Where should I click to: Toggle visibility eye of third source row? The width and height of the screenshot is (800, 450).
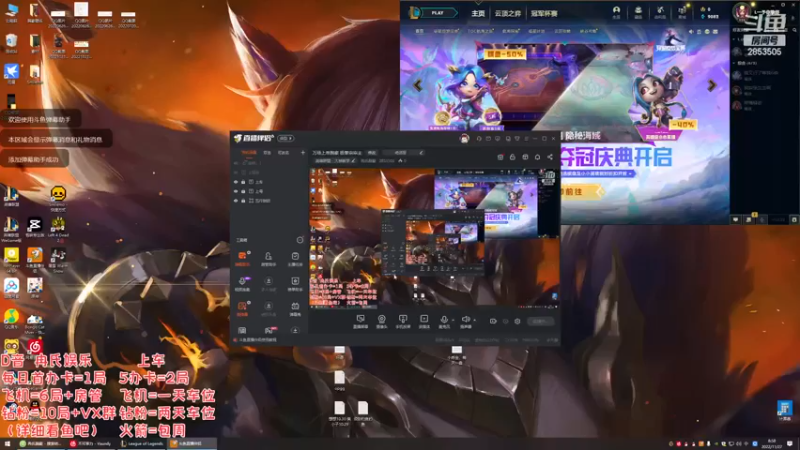[x=236, y=201]
